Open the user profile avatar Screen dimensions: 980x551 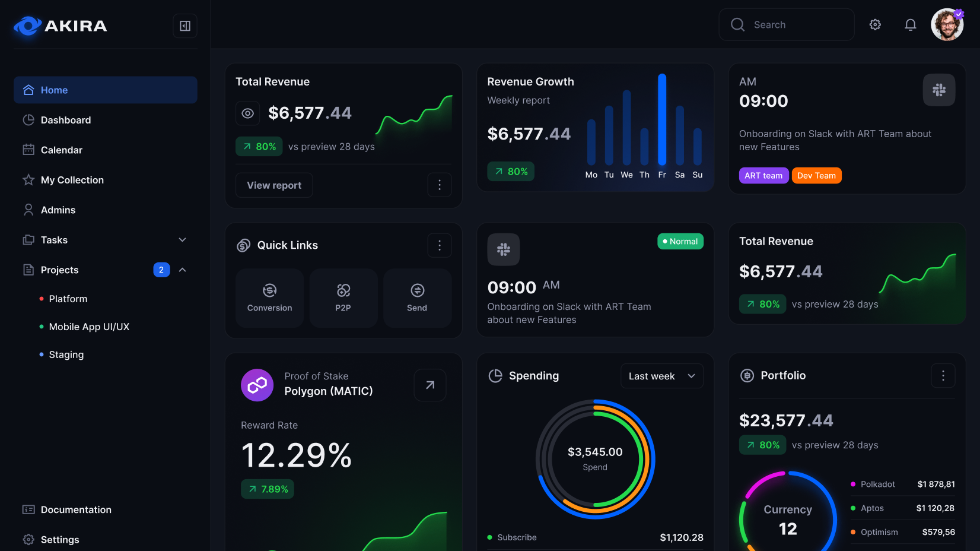(x=947, y=24)
